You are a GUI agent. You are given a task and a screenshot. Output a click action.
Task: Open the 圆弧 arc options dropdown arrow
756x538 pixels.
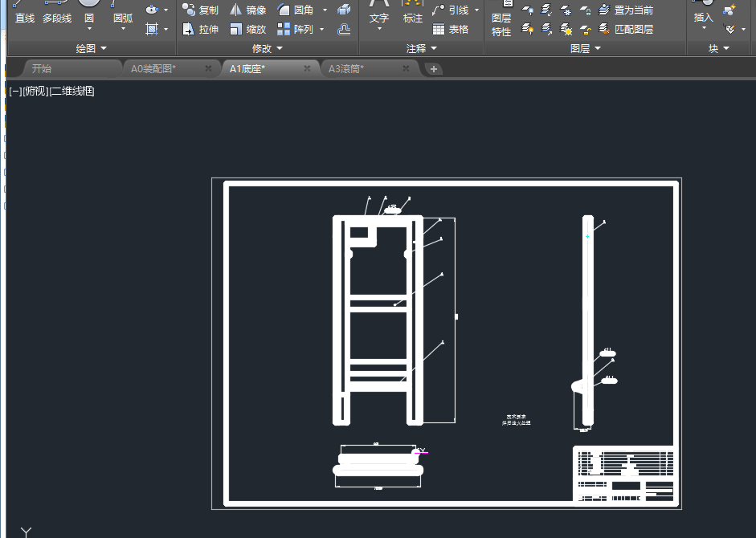point(123,29)
